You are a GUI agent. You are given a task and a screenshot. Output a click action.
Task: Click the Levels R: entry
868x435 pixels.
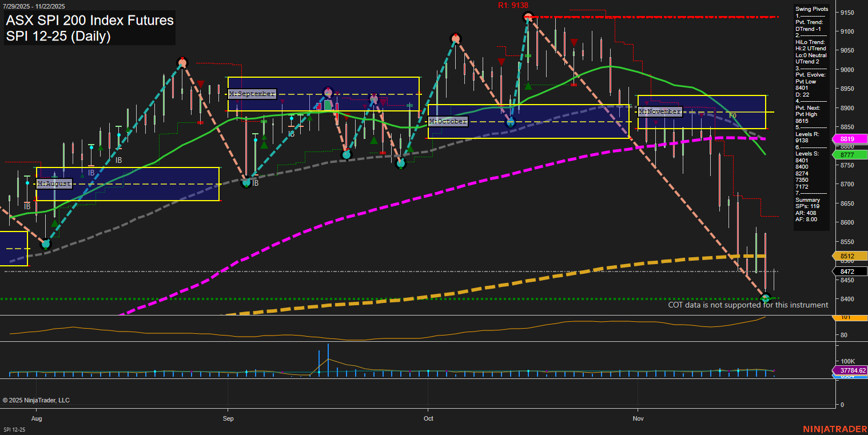(807, 134)
